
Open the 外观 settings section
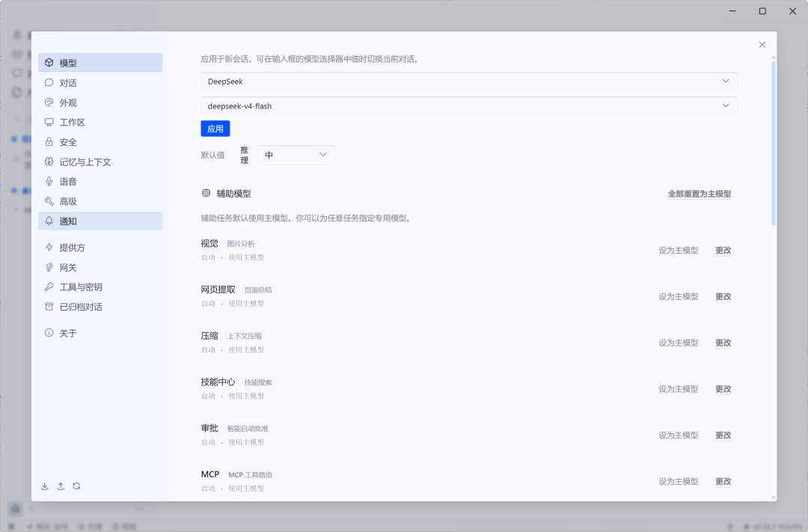point(100,103)
